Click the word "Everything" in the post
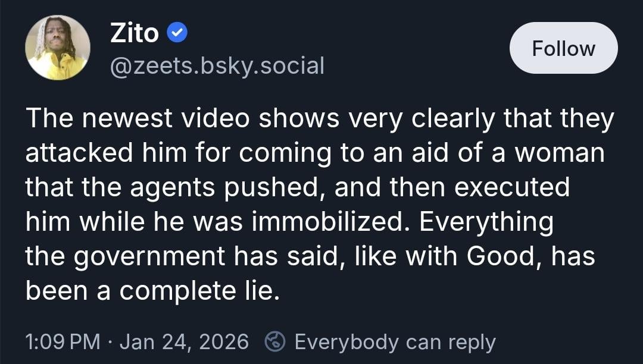The height and width of the screenshot is (364, 643). tap(486, 222)
